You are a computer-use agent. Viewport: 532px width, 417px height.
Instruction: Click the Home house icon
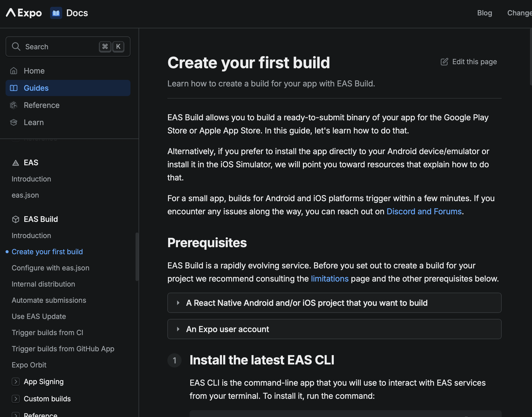pos(14,71)
